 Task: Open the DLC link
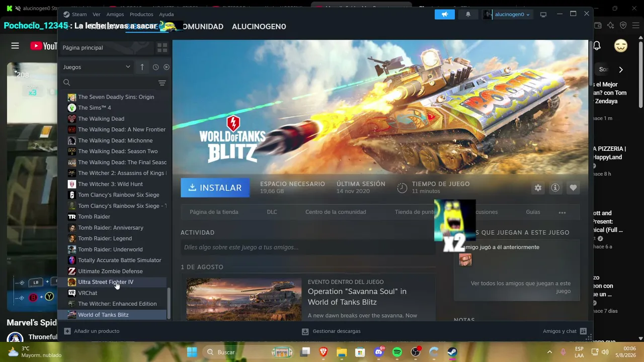click(x=272, y=212)
